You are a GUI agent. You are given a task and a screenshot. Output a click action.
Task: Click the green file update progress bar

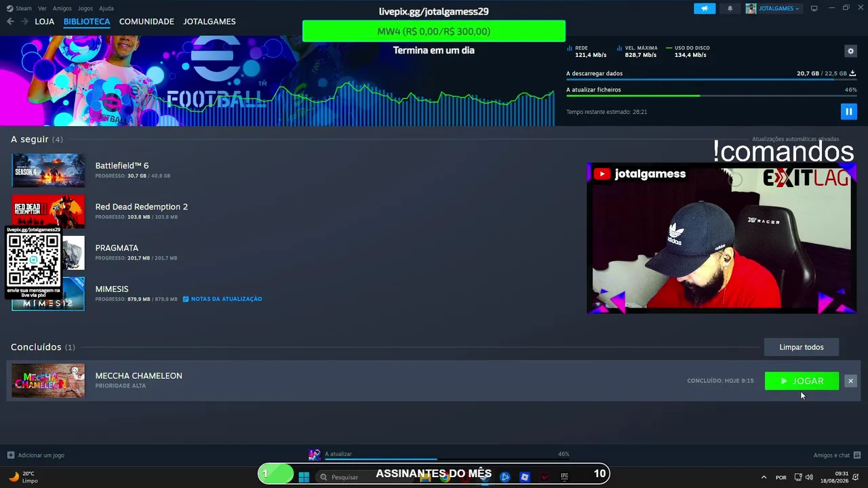click(x=711, y=96)
